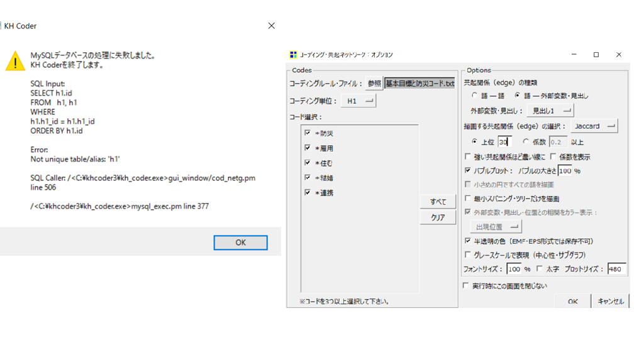644x362 pixels.
Task: Click the 'Not unique table/alias' error text
Action: (x=75, y=159)
